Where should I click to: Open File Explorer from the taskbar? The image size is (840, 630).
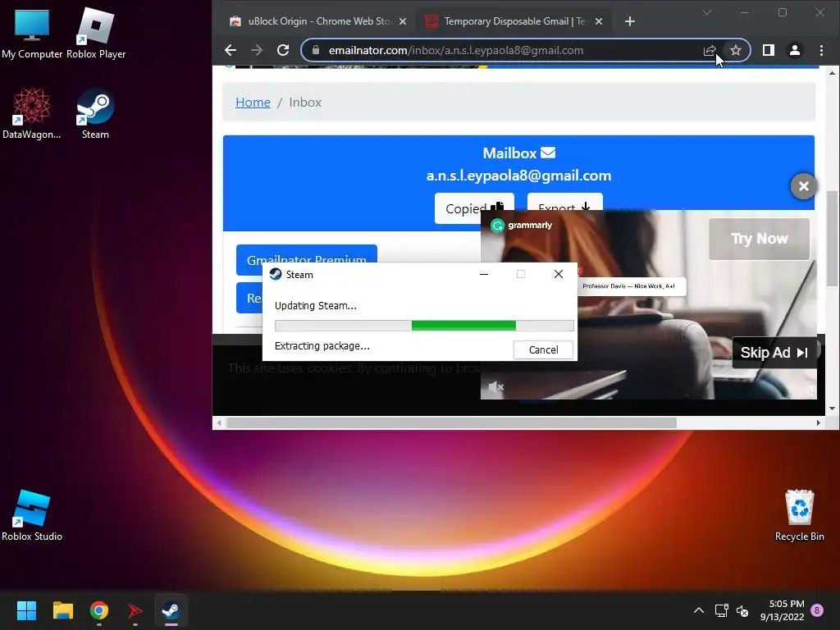pyautogui.click(x=62, y=610)
